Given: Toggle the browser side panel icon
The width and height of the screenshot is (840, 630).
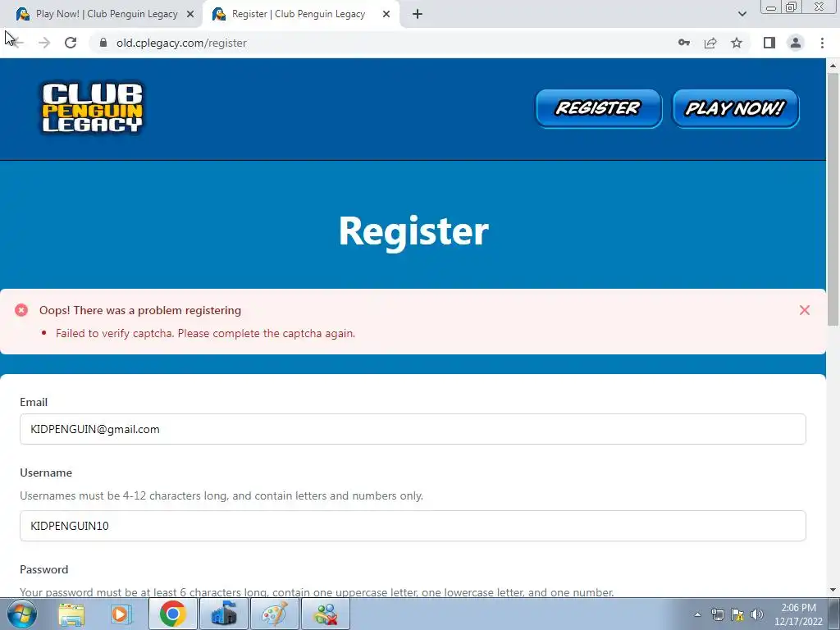Looking at the screenshot, I should pyautogui.click(x=769, y=43).
